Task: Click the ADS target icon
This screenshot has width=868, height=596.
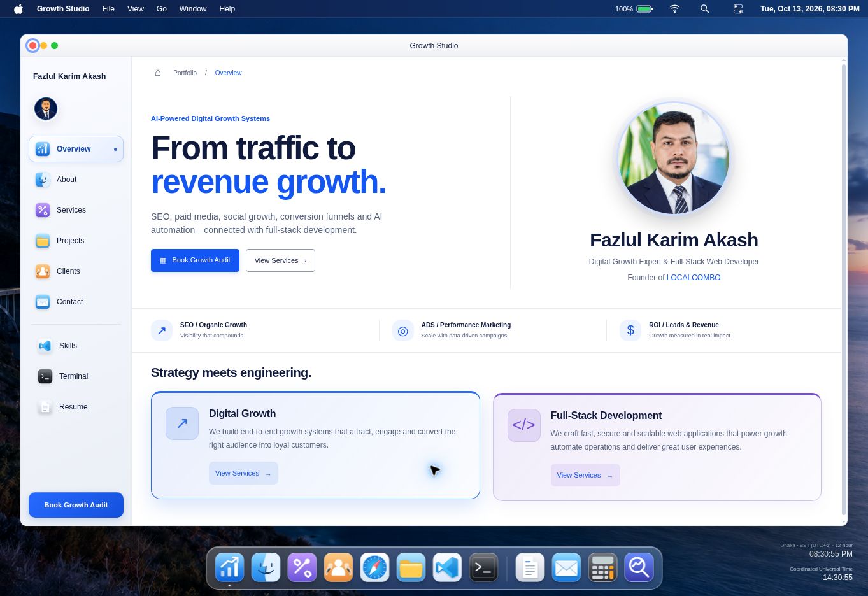Action: pyautogui.click(x=402, y=330)
